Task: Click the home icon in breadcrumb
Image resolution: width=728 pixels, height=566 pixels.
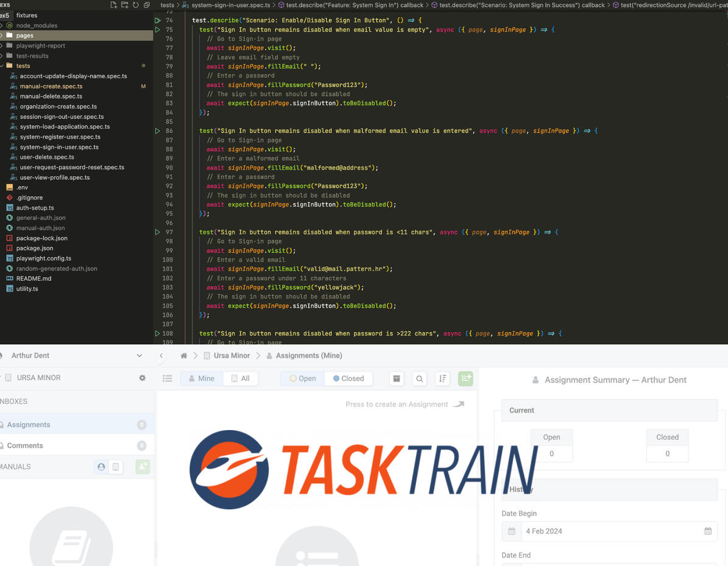Action: click(x=184, y=356)
